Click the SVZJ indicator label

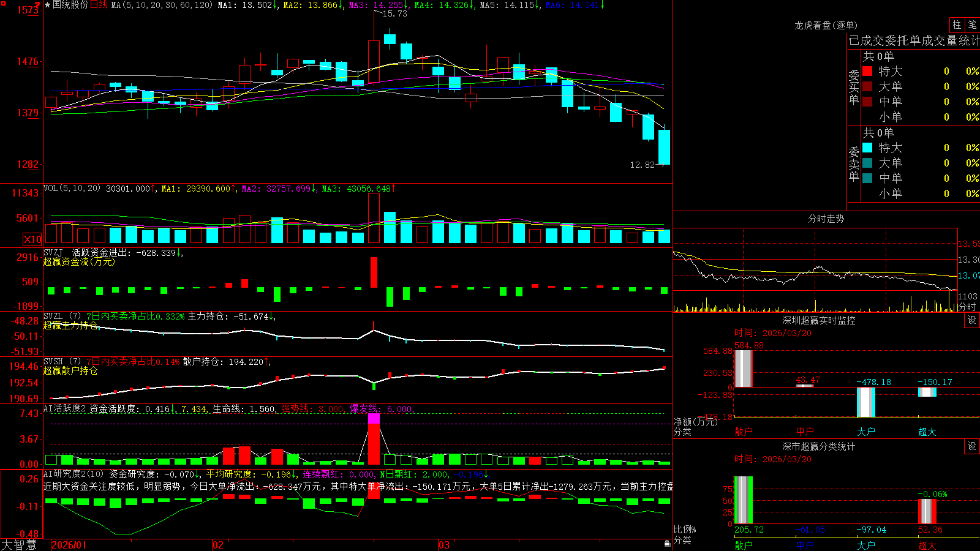(x=53, y=252)
